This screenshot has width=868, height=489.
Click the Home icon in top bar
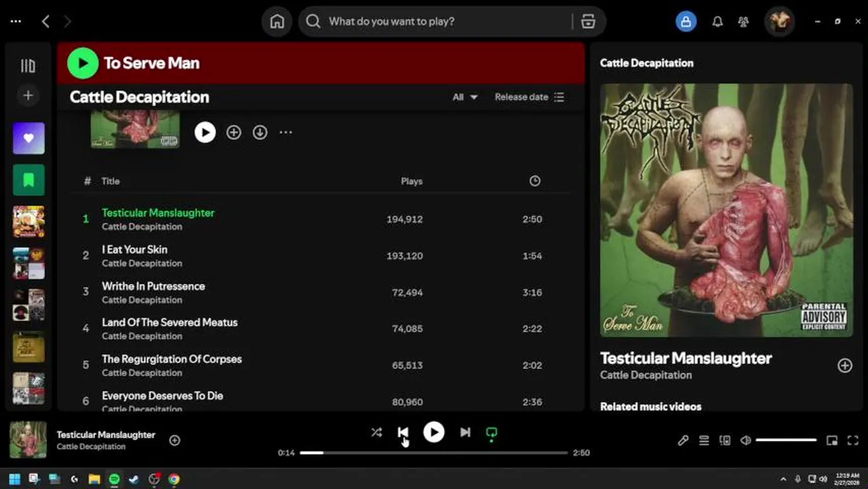coord(277,22)
